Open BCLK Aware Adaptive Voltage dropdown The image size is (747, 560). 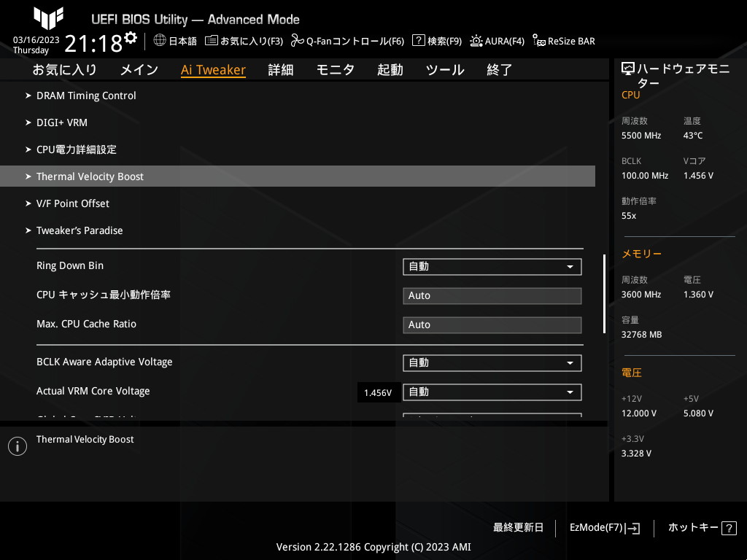pos(492,363)
